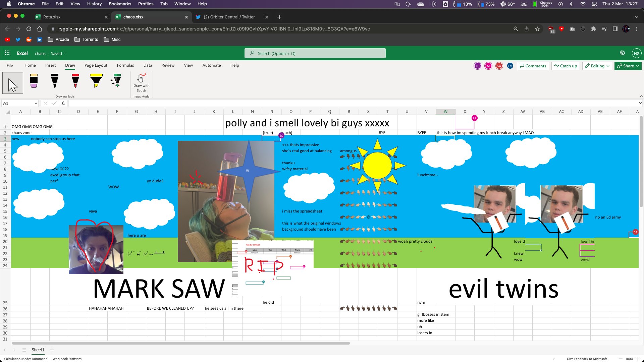Collapse the ribbon with the chevron

(641, 96)
